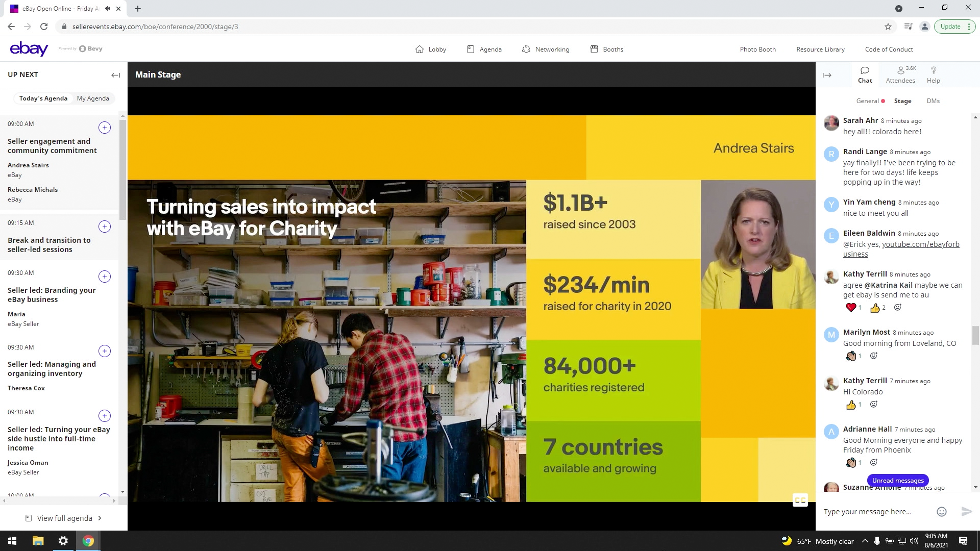Click the chat panel scrollbar thumb
The width and height of the screenshot is (980, 551).
(975, 336)
